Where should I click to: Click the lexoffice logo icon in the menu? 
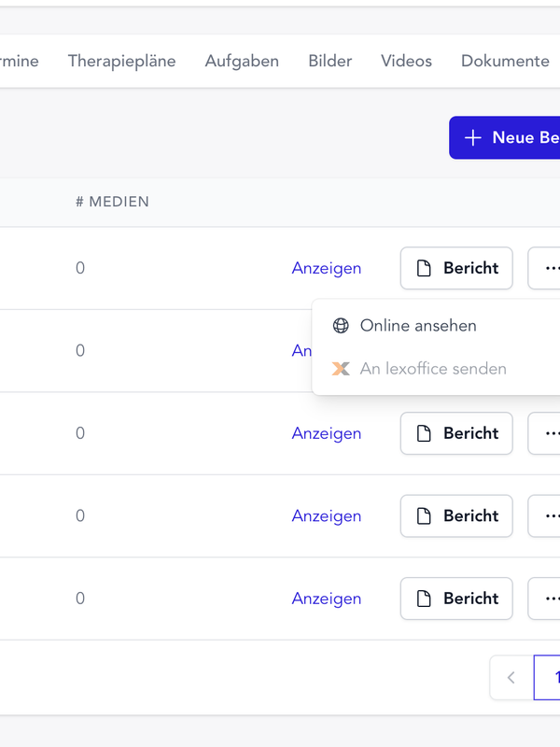point(341,369)
